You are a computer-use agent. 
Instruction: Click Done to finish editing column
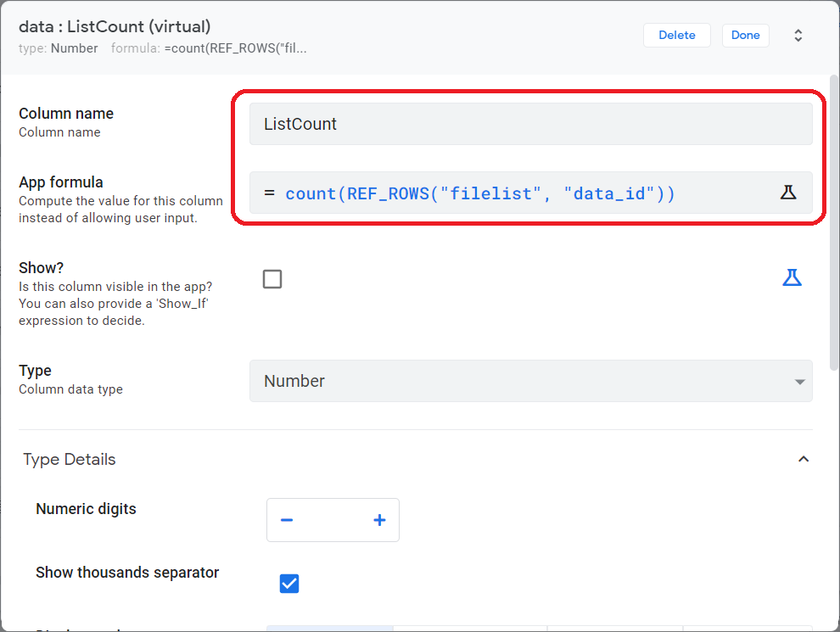click(x=745, y=36)
